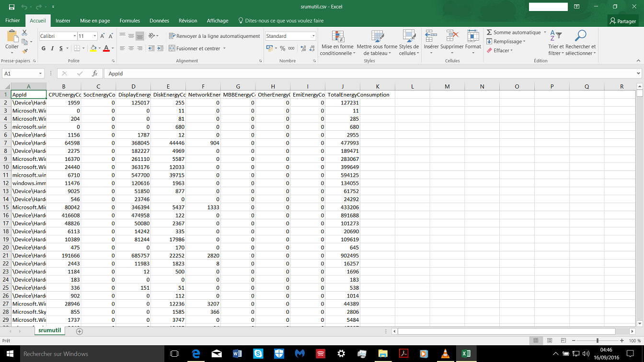Open Mise en forme conditionnelle menu

[x=338, y=43]
